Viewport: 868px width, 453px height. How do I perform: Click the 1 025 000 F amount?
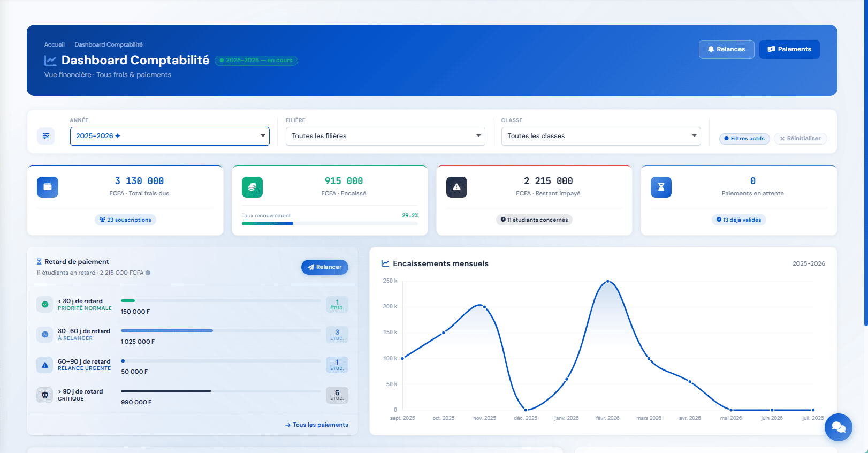(x=138, y=342)
